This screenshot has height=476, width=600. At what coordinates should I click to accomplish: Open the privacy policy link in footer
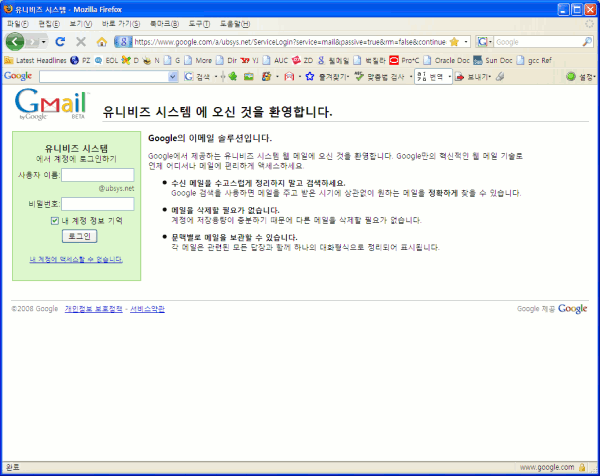pos(94,309)
